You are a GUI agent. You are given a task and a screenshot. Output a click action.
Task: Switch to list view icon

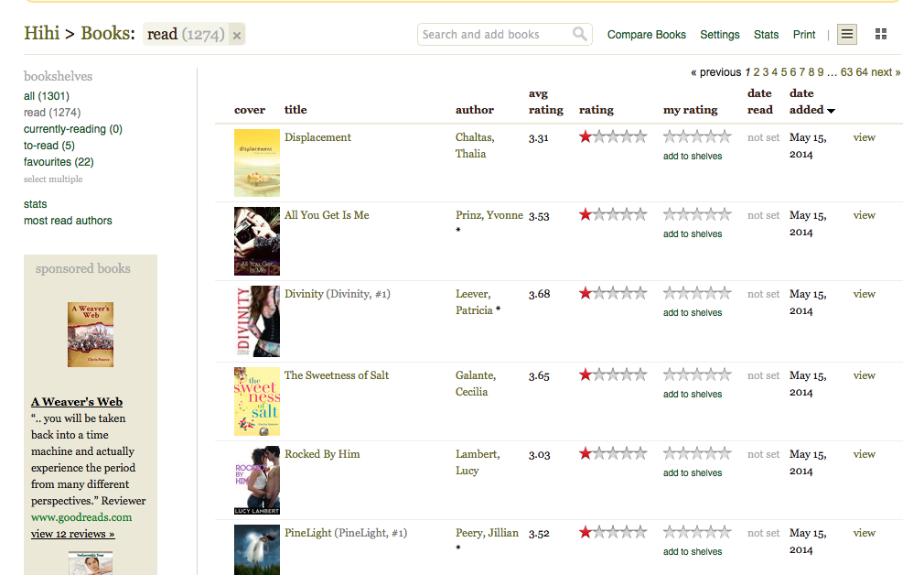pos(847,35)
